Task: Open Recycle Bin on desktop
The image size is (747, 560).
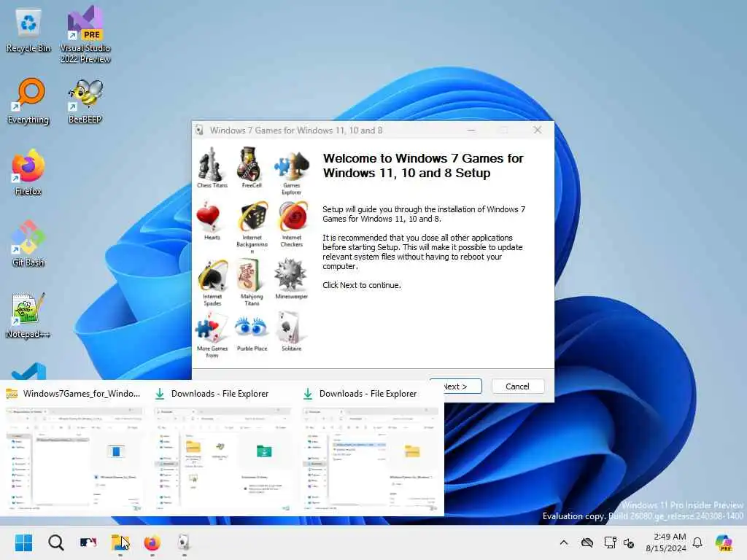Action: click(x=28, y=31)
